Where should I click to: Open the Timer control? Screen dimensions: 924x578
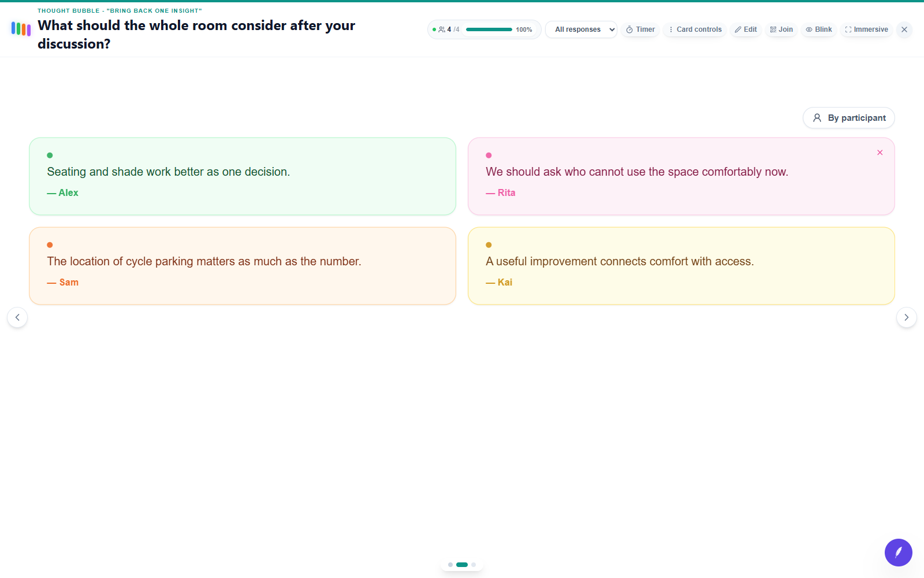pos(640,29)
